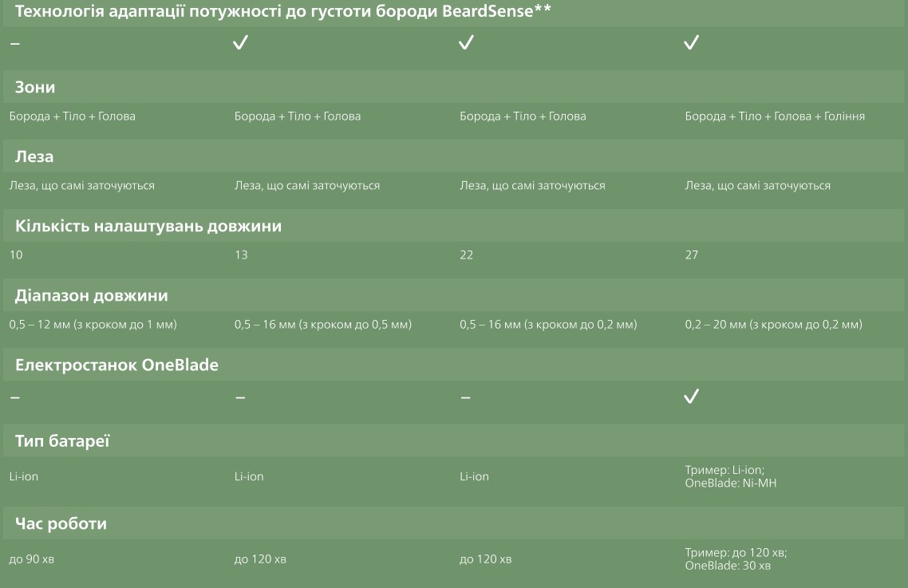Click the BeardSense checkmark in the fourth column
The height and width of the screenshot is (588, 908).
point(692,43)
